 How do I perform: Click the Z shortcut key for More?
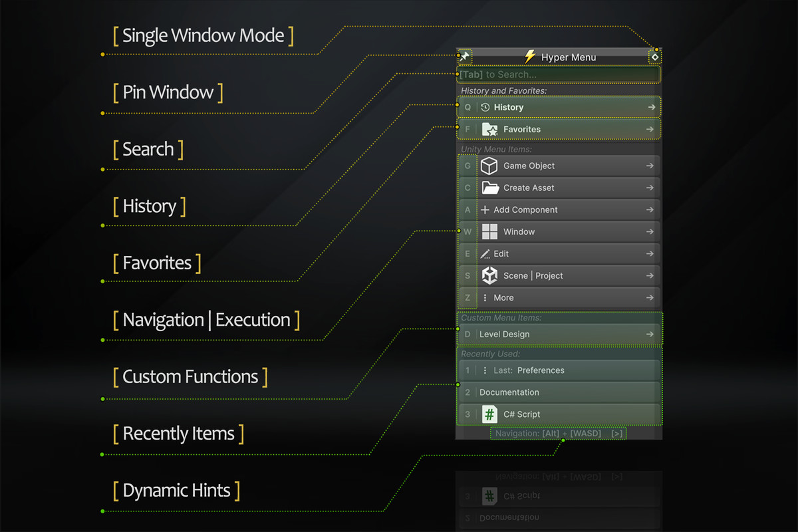[467, 297]
